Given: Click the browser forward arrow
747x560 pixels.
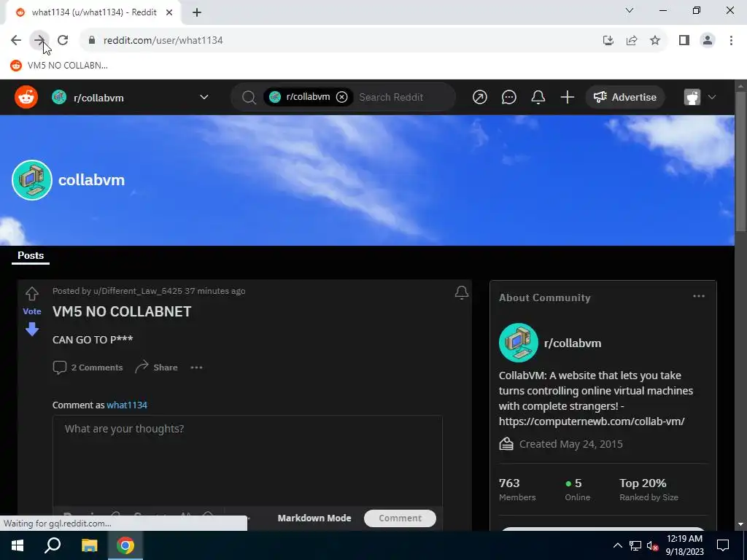Looking at the screenshot, I should click(x=39, y=40).
